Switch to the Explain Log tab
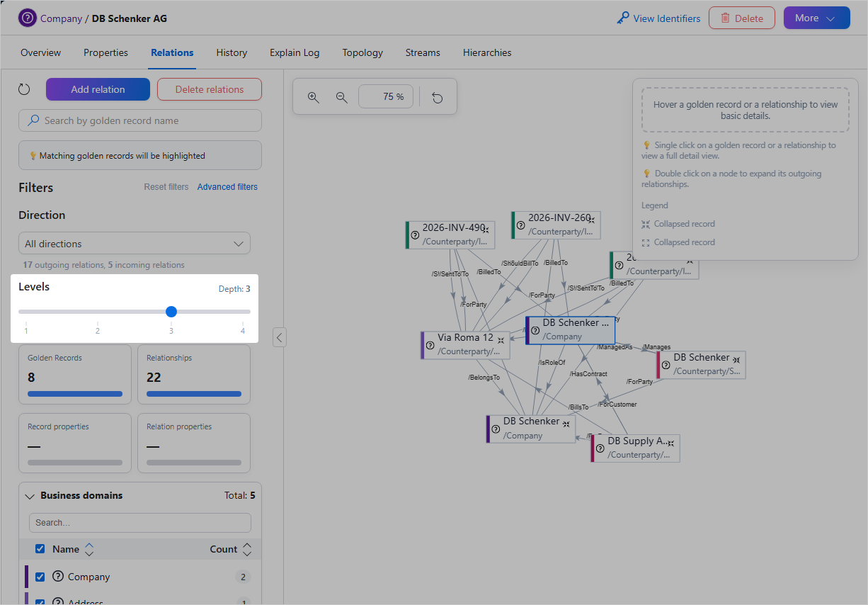Image resolution: width=868 pixels, height=605 pixels. (x=295, y=52)
